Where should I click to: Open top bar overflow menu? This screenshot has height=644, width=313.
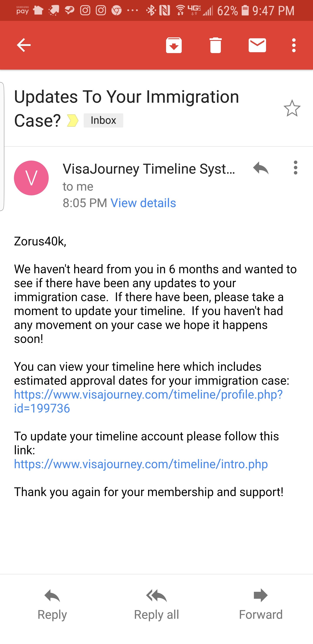294,45
